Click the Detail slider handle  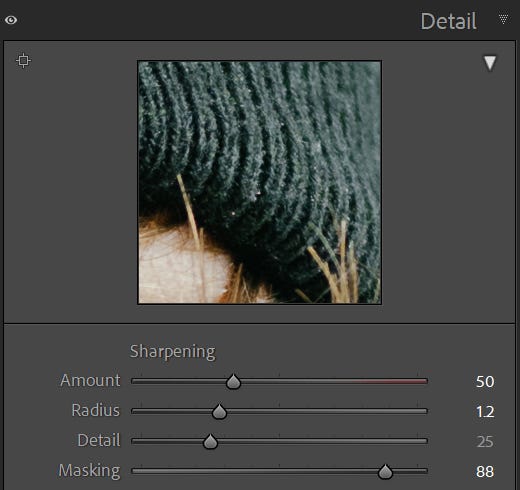[x=210, y=442]
